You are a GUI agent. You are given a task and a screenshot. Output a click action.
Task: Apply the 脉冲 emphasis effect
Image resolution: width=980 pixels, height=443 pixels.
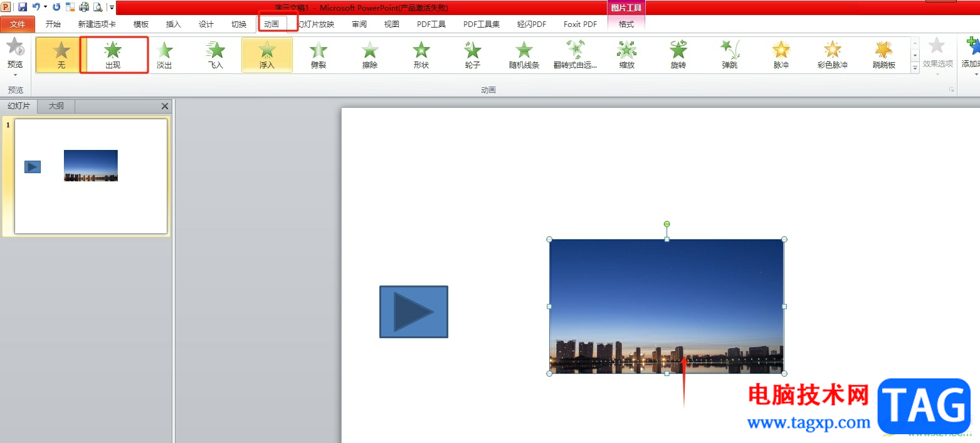click(x=781, y=55)
